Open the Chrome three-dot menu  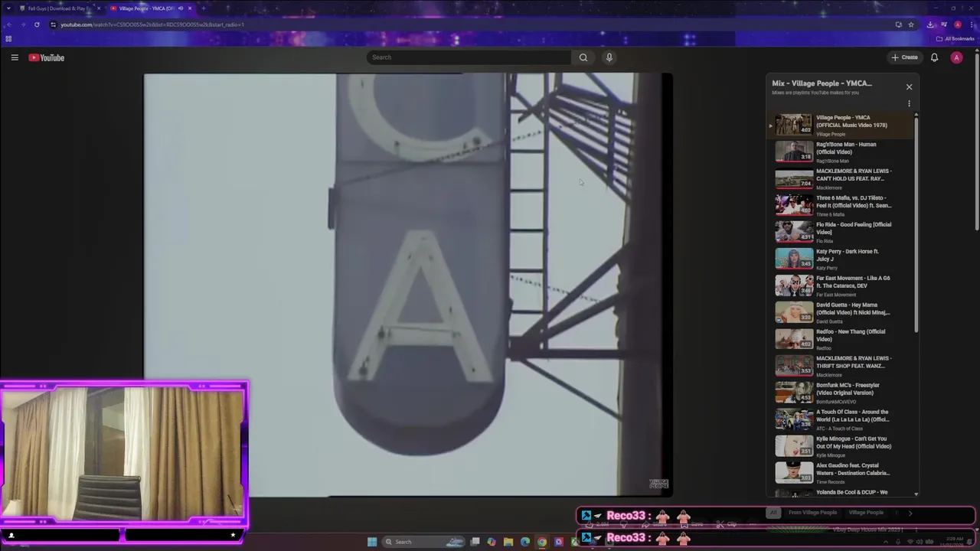pos(972,24)
